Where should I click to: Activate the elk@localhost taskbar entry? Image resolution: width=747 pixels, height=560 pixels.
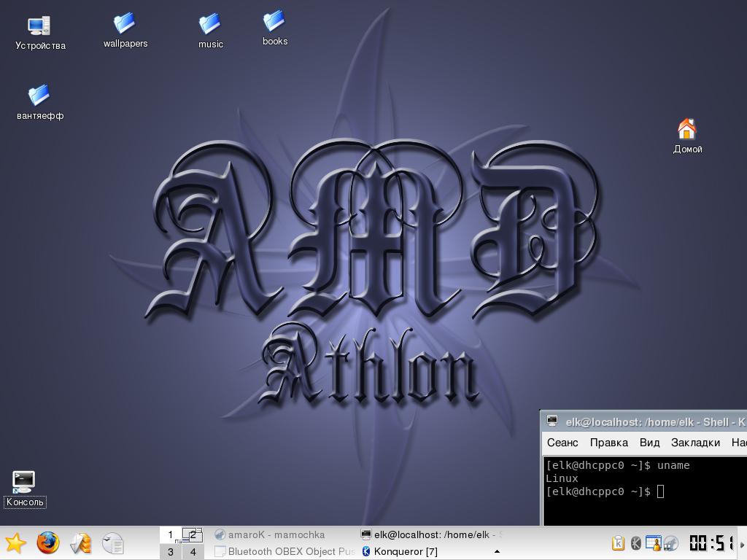[431, 534]
